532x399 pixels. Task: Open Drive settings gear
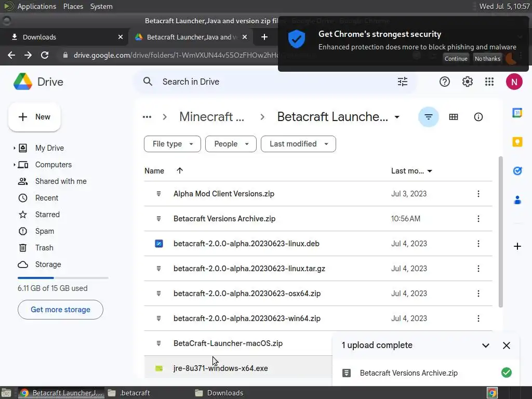click(467, 82)
